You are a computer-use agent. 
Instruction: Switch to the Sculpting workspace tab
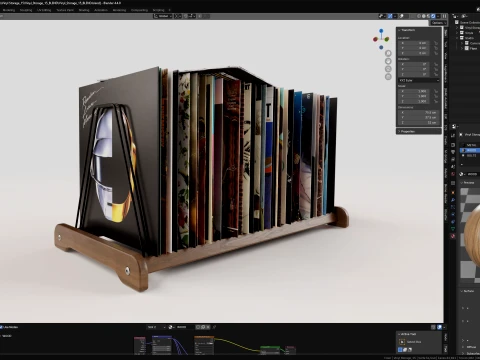pyautogui.click(x=26, y=10)
